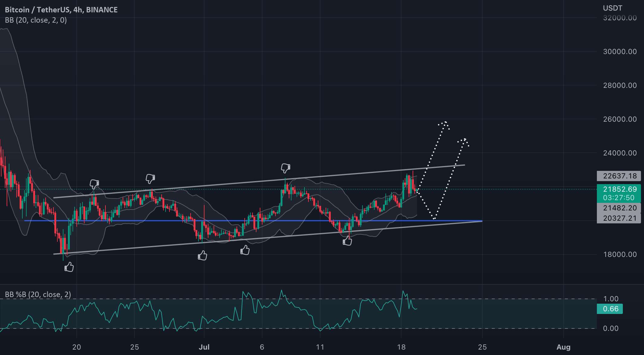Image resolution: width=644 pixels, height=355 pixels.
Task: Click the current price label 21852.69
Action: coord(620,189)
